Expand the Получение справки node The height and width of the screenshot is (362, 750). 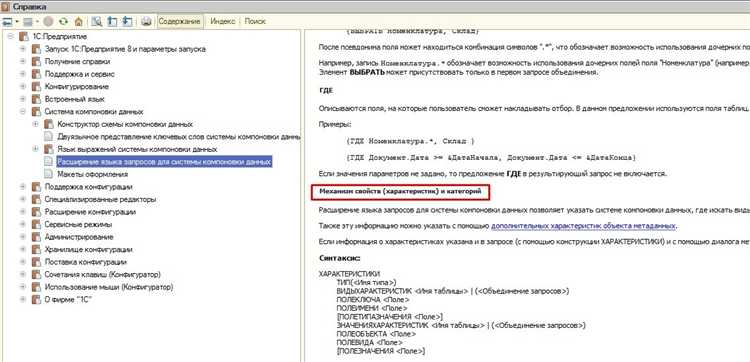click(x=22, y=62)
